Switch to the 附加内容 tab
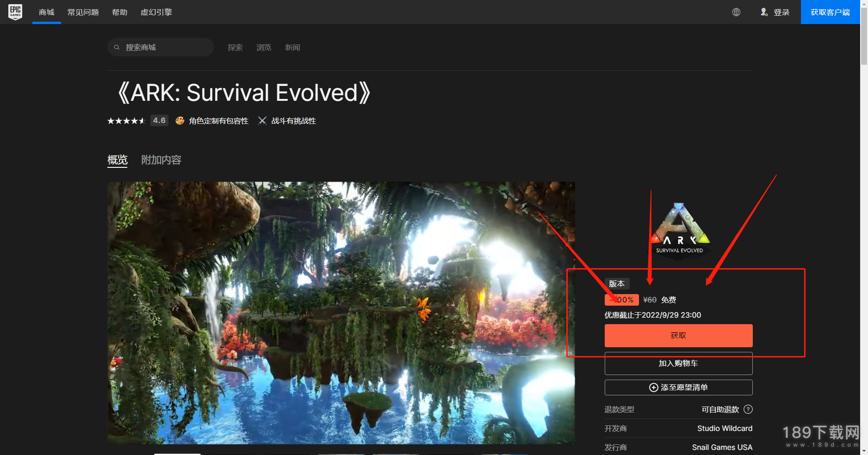Image resolution: width=868 pixels, height=455 pixels. [161, 160]
